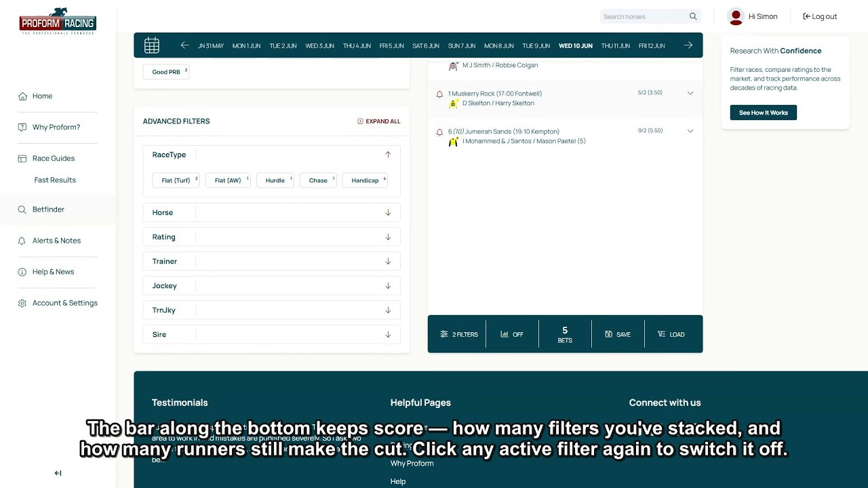Image resolution: width=868 pixels, height=488 pixels.
Task: Click the alert bell for Muskerry Rock
Action: (439, 94)
